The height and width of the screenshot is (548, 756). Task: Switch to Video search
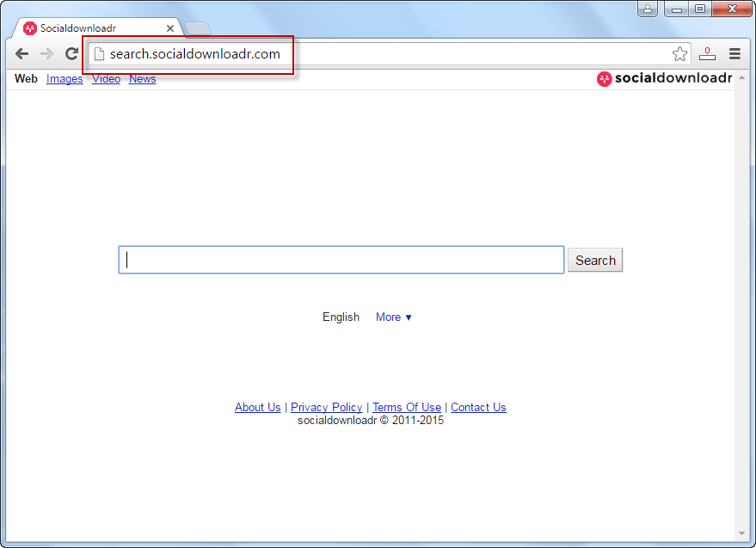(x=106, y=78)
